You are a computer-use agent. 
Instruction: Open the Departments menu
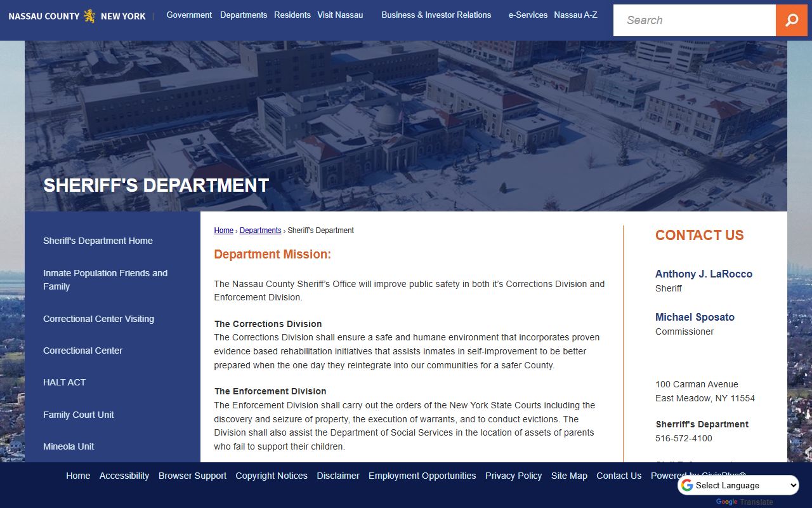click(x=244, y=15)
